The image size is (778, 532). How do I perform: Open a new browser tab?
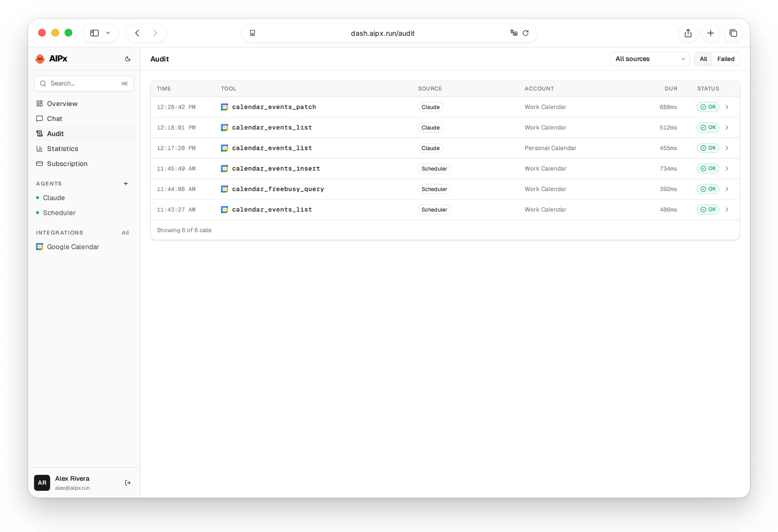[x=711, y=33]
